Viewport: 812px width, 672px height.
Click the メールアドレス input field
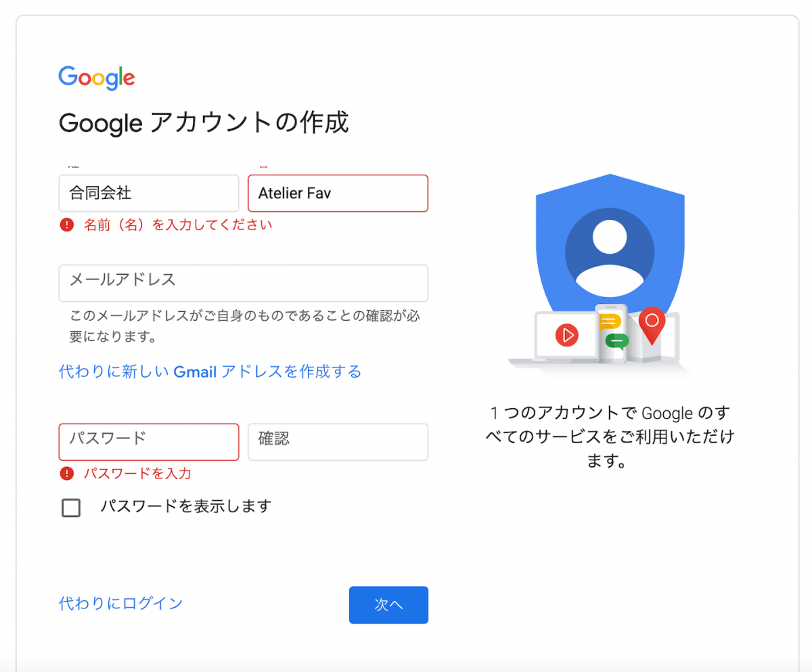(x=244, y=283)
